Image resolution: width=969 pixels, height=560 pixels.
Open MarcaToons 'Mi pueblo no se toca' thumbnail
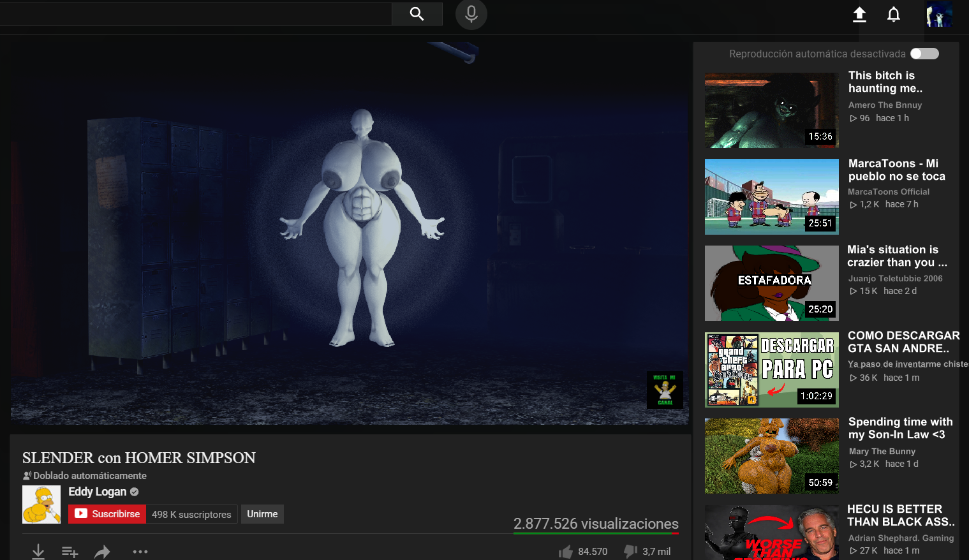pyautogui.click(x=772, y=196)
